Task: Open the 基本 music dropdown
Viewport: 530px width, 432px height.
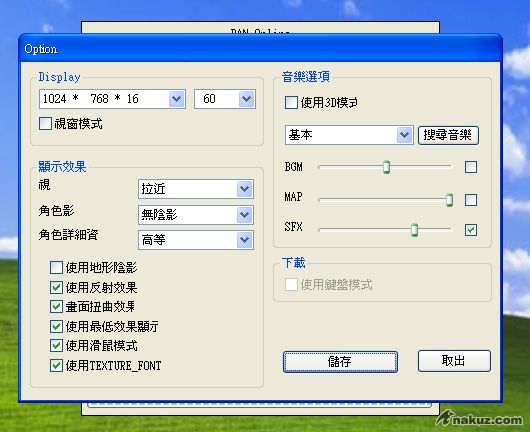Action: coord(349,135)
